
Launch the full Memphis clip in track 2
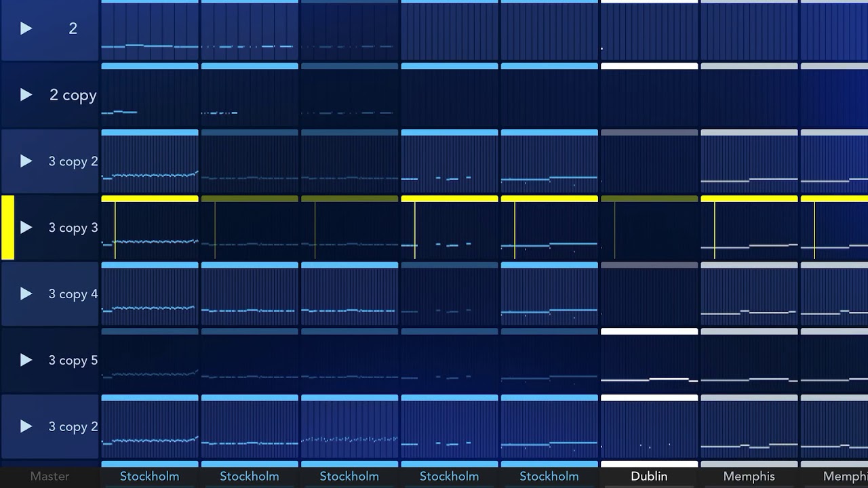[749, 29]
